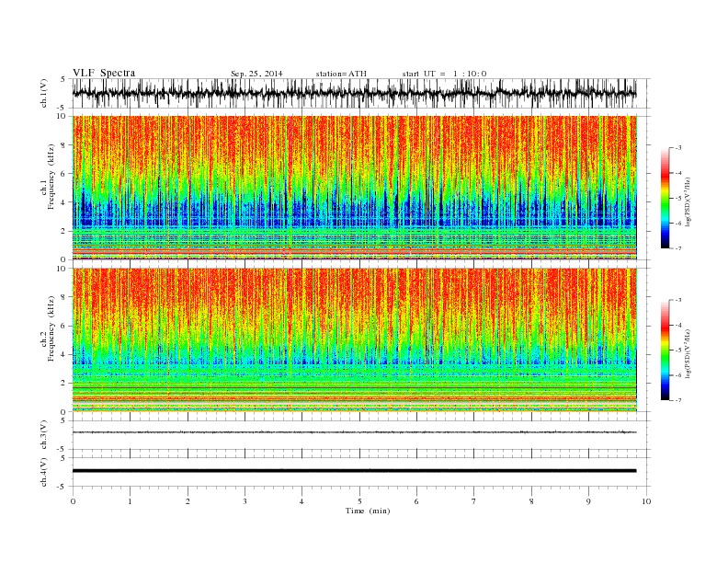This screenshot has height=563, width=728.
Task: Click the "Time (min)" axis label
Action: pos(368,511)
